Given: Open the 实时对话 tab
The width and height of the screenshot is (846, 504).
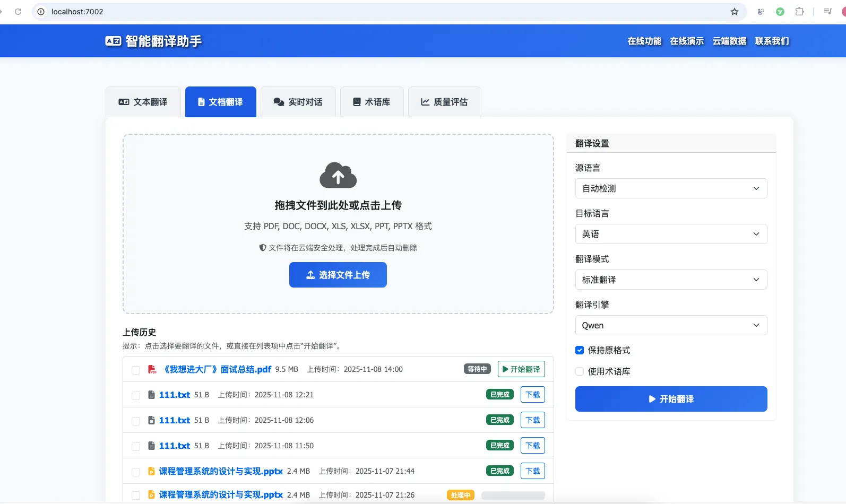Looking at the screenshot, I should pos(298,102).
